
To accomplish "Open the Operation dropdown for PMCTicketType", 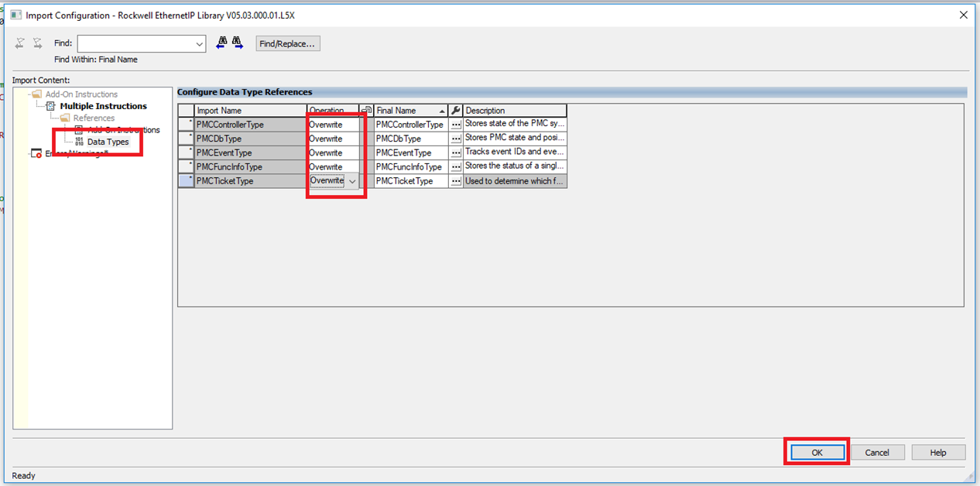I will point(352,180).
